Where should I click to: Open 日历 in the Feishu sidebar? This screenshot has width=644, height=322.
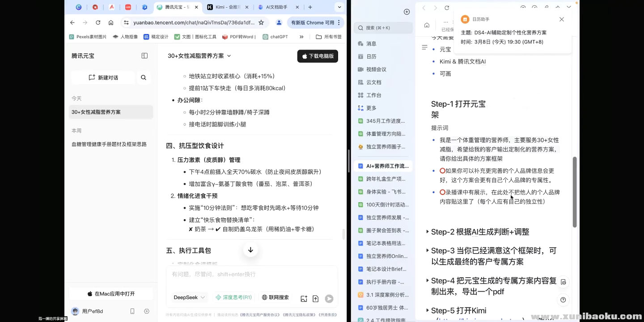[x=371, y=56]
